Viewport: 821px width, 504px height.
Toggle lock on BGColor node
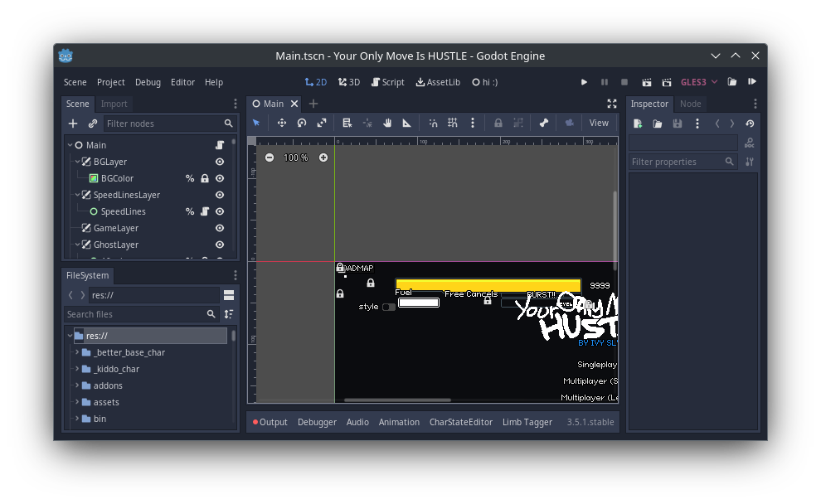coord(205,178)
